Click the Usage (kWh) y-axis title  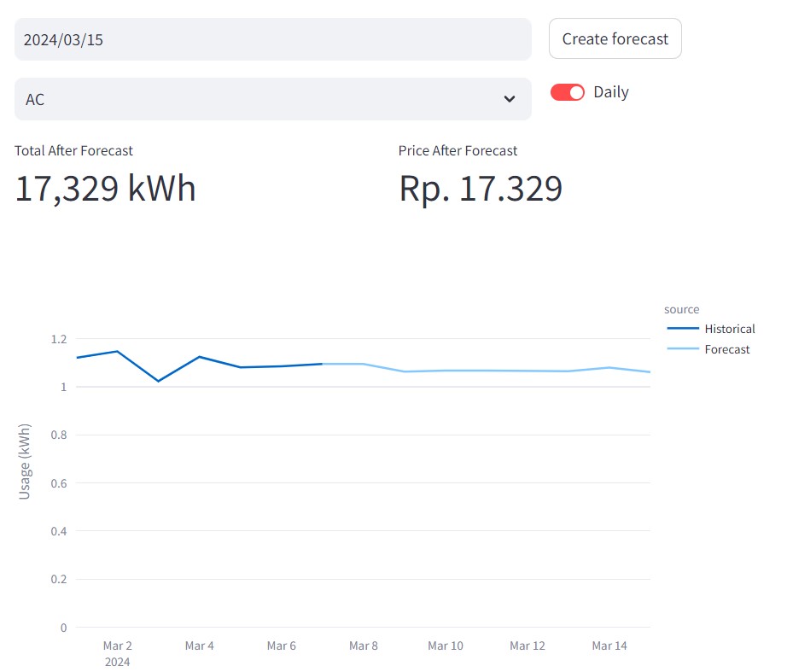tap(25, 461)
